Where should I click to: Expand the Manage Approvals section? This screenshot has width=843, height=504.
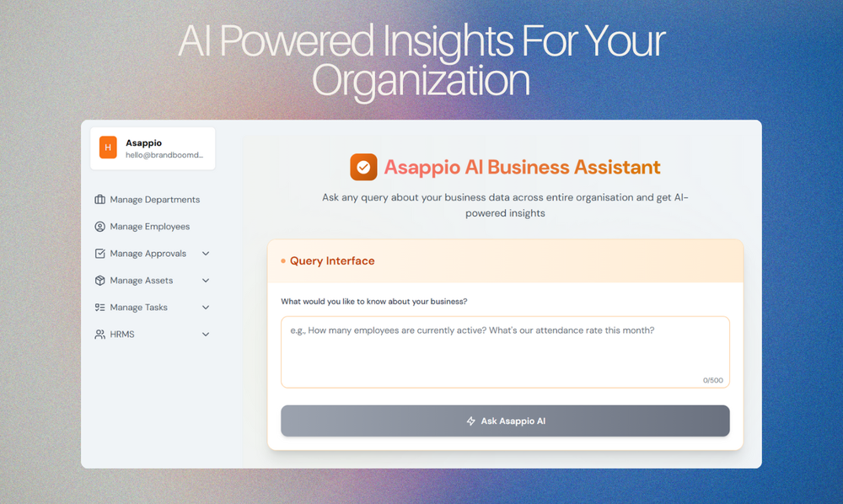(x=206, y=253)
